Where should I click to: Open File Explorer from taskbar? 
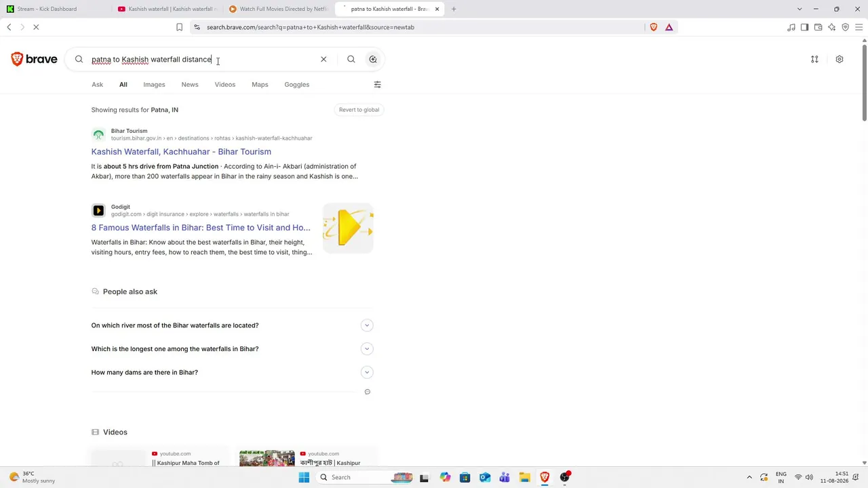point(525,477)
